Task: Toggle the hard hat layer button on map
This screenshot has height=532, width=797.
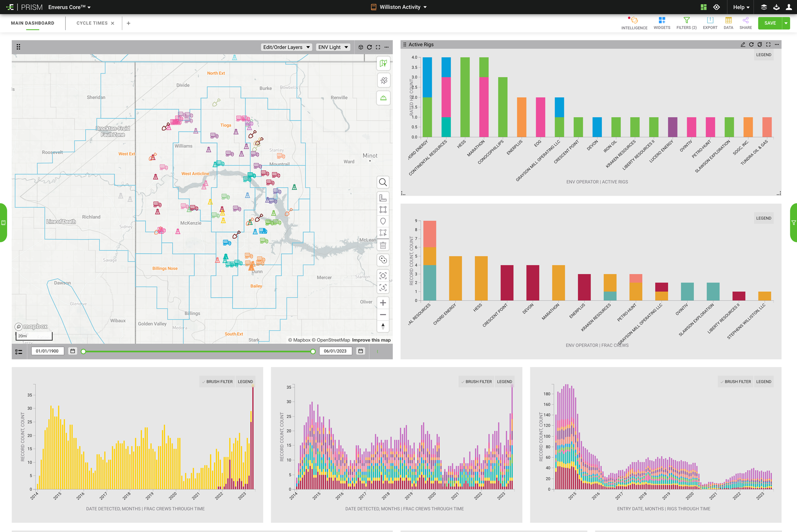Action: tap(383, 98)
